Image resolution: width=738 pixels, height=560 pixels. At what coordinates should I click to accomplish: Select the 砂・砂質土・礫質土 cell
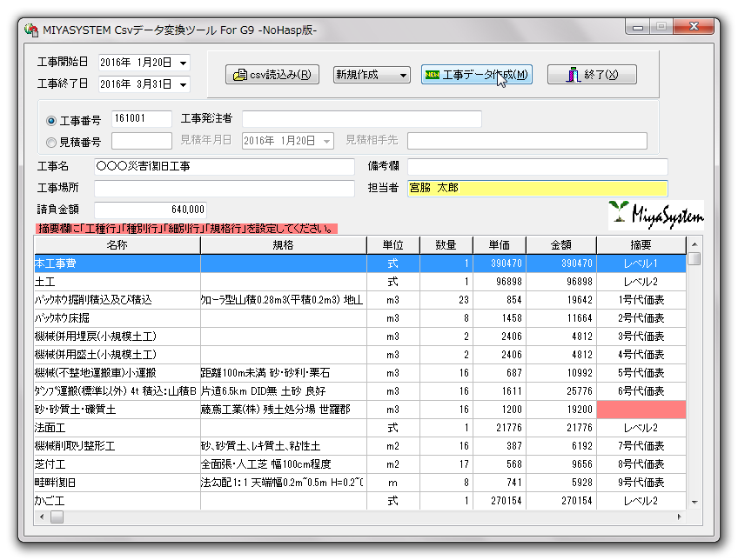click(x=117, y=410)
